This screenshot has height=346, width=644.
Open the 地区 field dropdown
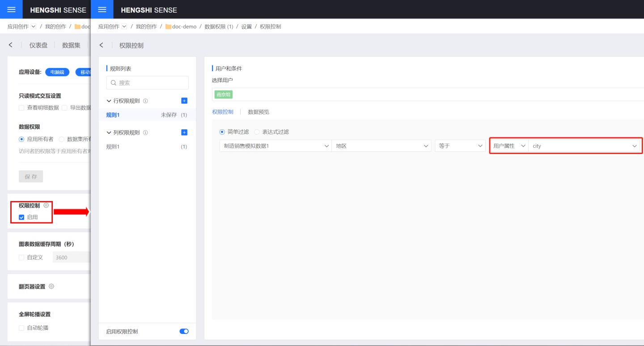tap(381, 146)
